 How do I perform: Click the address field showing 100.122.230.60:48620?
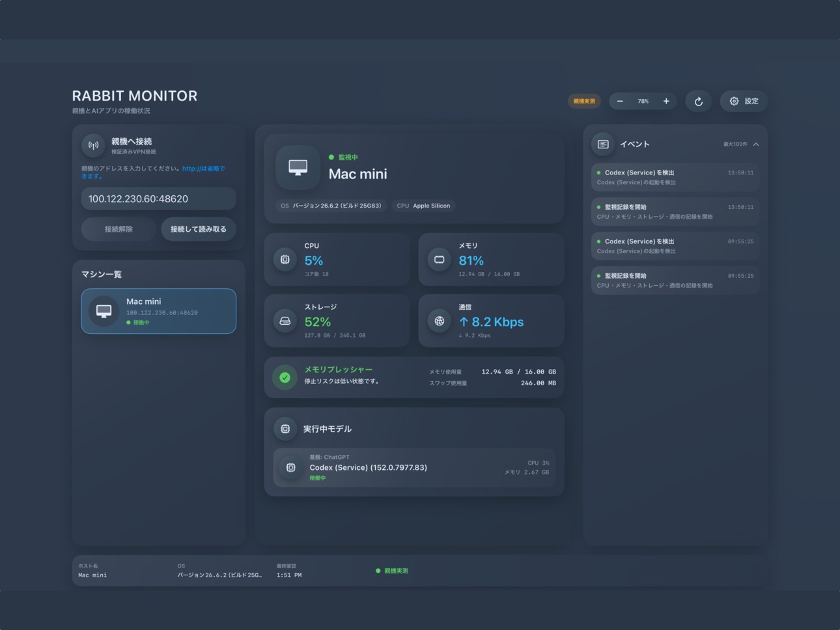(x=158, y=199)
